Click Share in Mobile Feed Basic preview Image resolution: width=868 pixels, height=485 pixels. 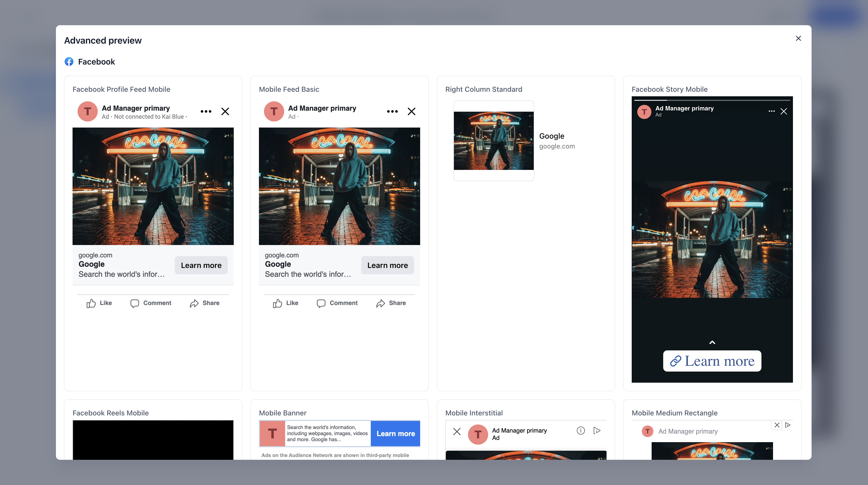[x=391, y=303]
